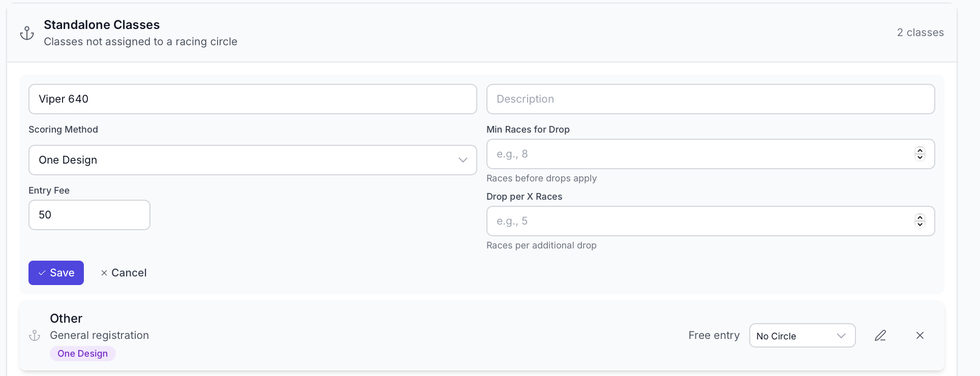
Task: Remove the Other class with X icon
Action: pos(920,335)
